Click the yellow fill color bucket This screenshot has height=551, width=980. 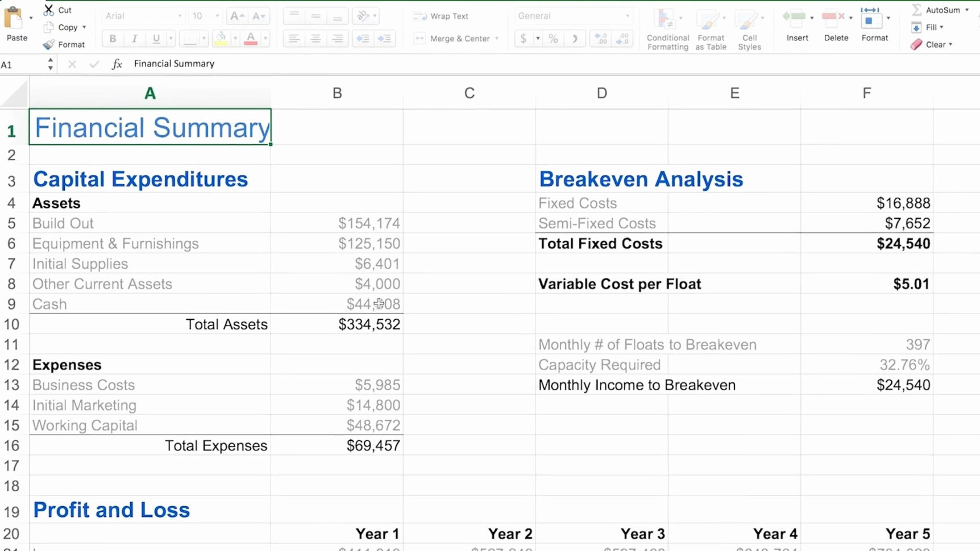click(221, 39)
